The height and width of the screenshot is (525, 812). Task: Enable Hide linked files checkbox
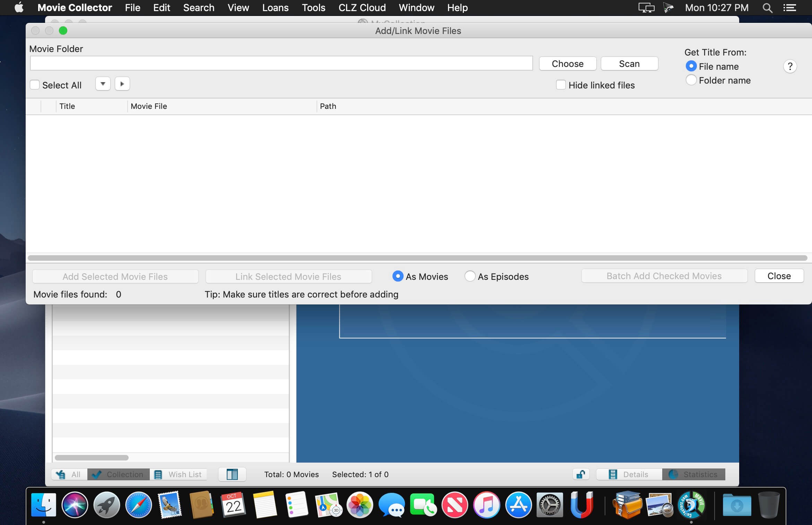pyautogui.click(x=561, y=85)
